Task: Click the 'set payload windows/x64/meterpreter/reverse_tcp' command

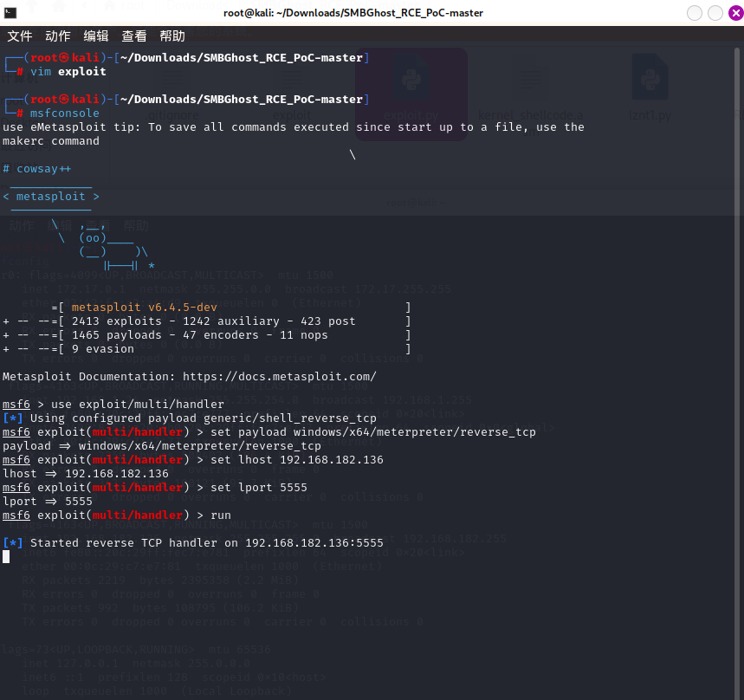Action: tap(373, 431)
